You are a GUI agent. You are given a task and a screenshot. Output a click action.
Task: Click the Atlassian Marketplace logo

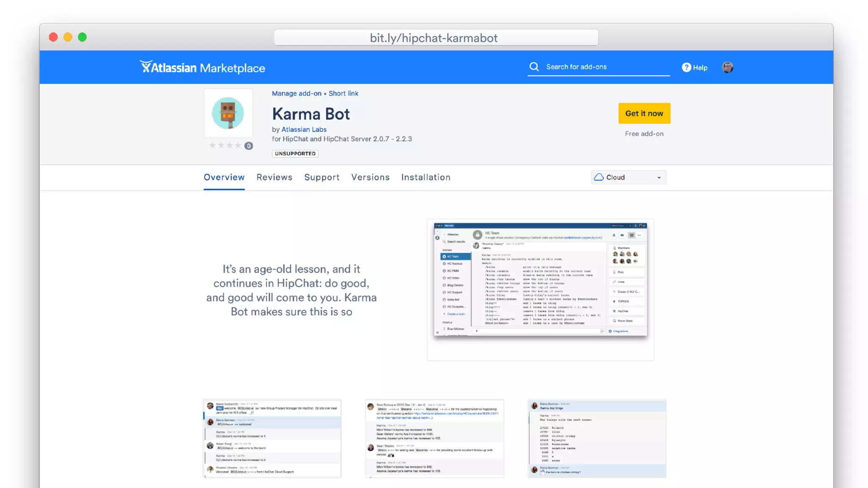pyautogui.click(x=202, y=67)
